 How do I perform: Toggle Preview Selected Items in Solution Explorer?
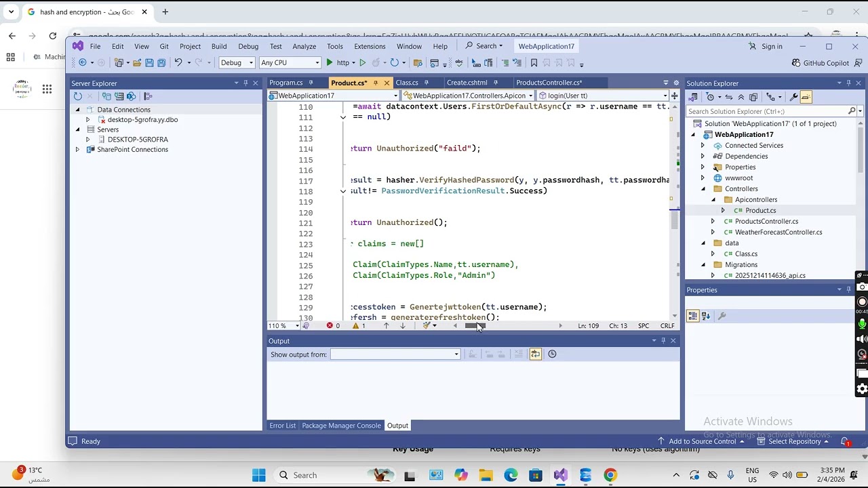click(806, 97)
